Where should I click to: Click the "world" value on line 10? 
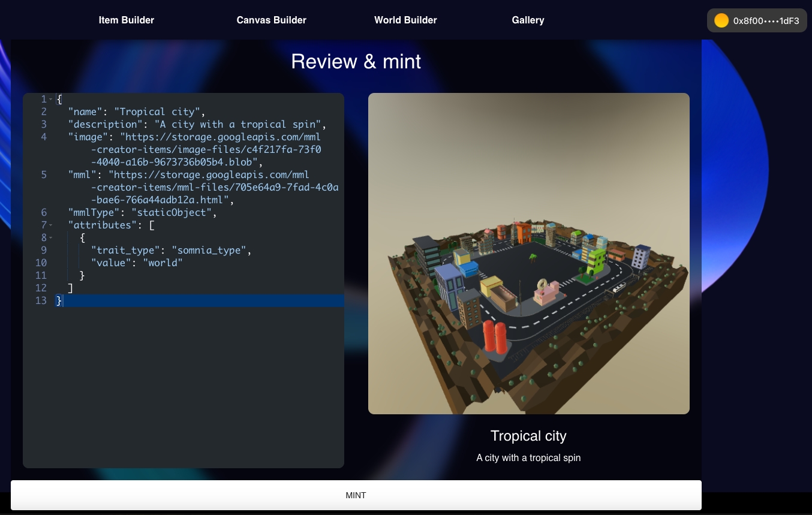pos(162,263)
